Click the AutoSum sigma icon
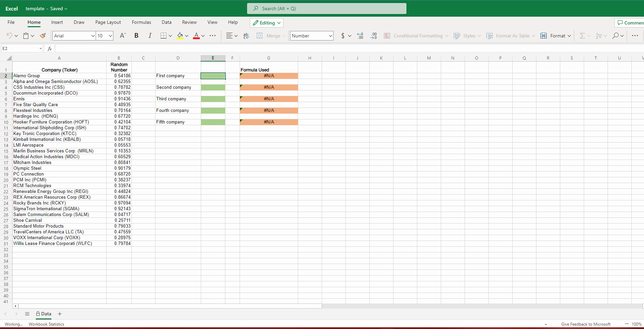 pos(582,36)
